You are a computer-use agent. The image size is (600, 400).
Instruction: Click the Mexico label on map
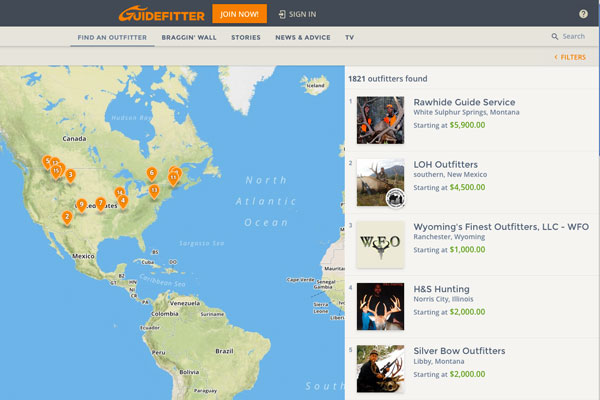point(83,256)
